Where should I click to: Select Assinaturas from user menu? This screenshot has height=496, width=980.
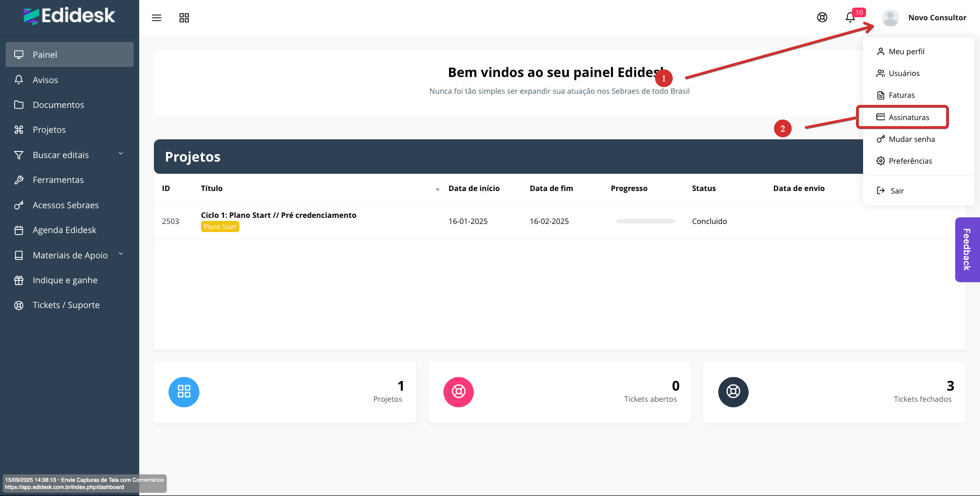click(909, 118)
